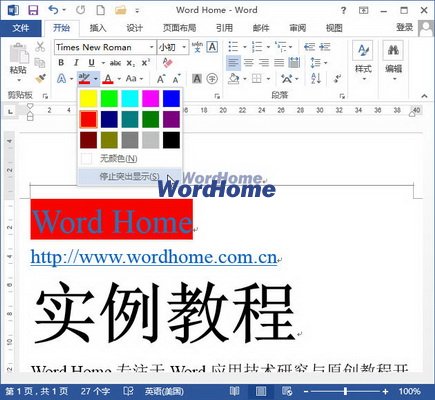Open the Times New Roman font dropdown
This screenshot has height=400, width=435.
click(x=152, y=47)
